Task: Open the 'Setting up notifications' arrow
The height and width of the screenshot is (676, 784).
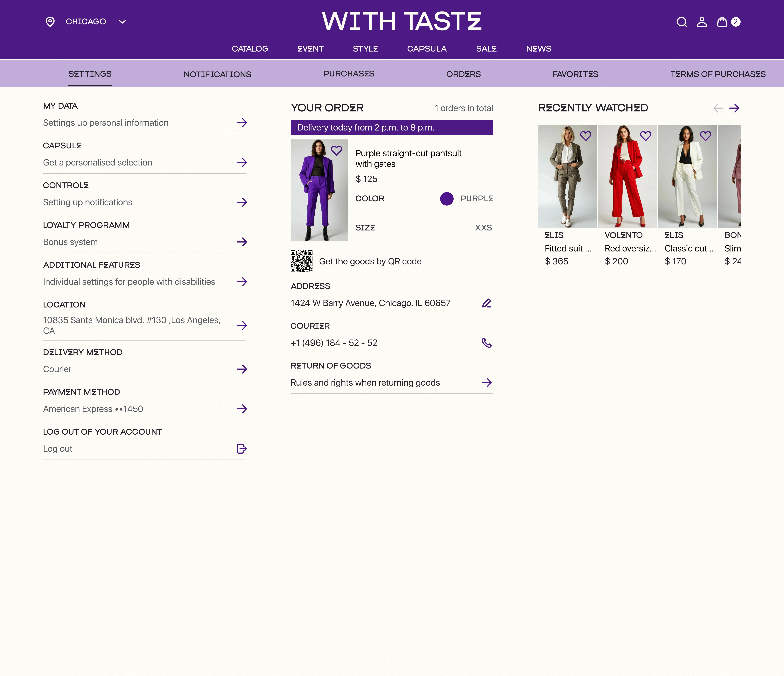Action: [242, 202]
